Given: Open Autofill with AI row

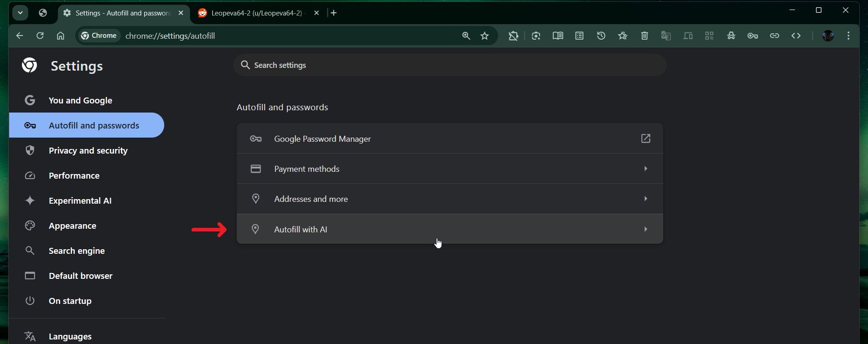Looking at the screenshot, I should coord(449,229).
